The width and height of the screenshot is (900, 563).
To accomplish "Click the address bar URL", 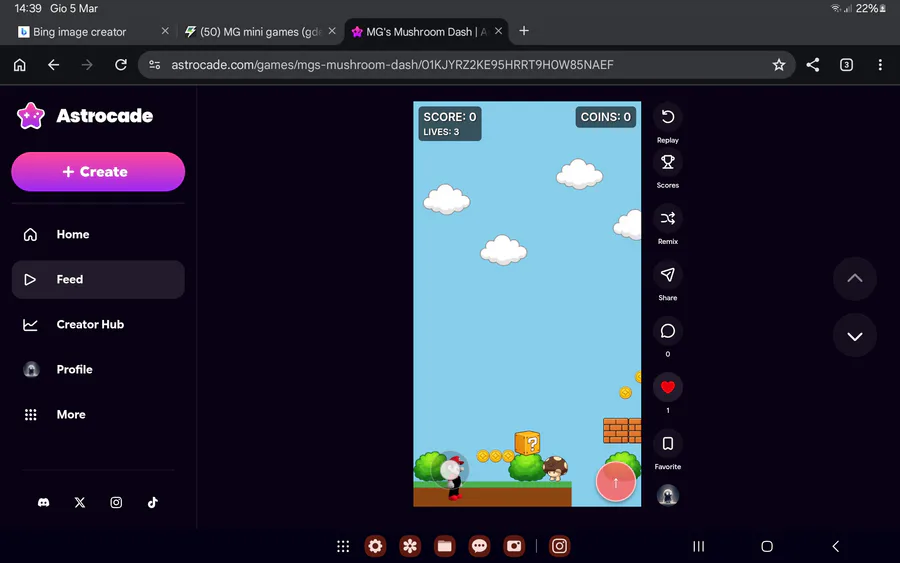I will tap(393, 65).
